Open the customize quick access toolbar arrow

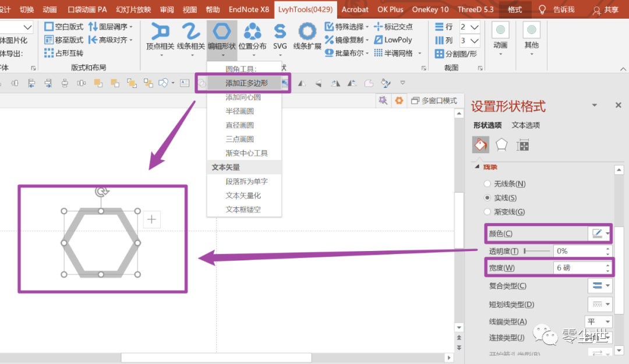point(402,83)
